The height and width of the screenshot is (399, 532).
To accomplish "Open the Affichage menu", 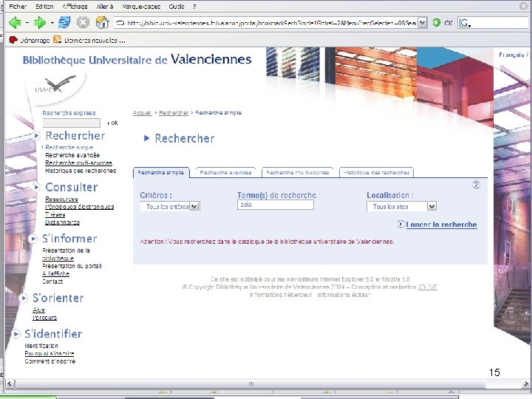I will point(75,7).
